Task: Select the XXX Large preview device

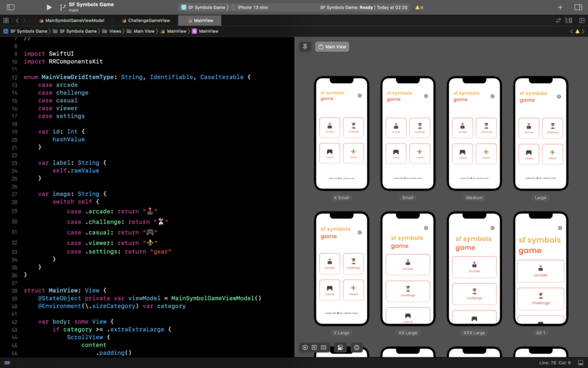Action: [x=474, y=269]
